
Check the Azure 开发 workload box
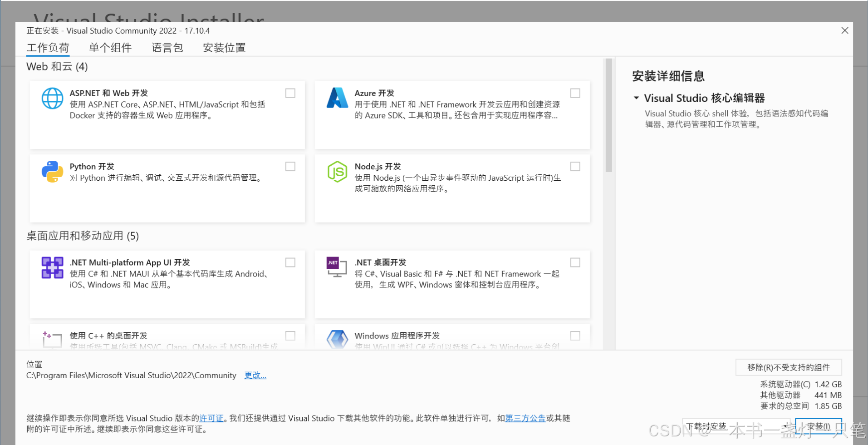[x=575, y=93]
